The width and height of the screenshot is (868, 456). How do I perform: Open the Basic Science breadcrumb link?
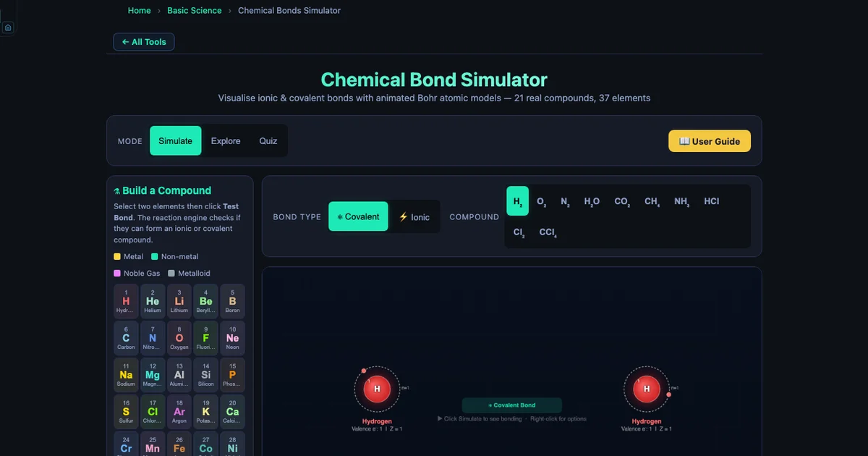194,11
